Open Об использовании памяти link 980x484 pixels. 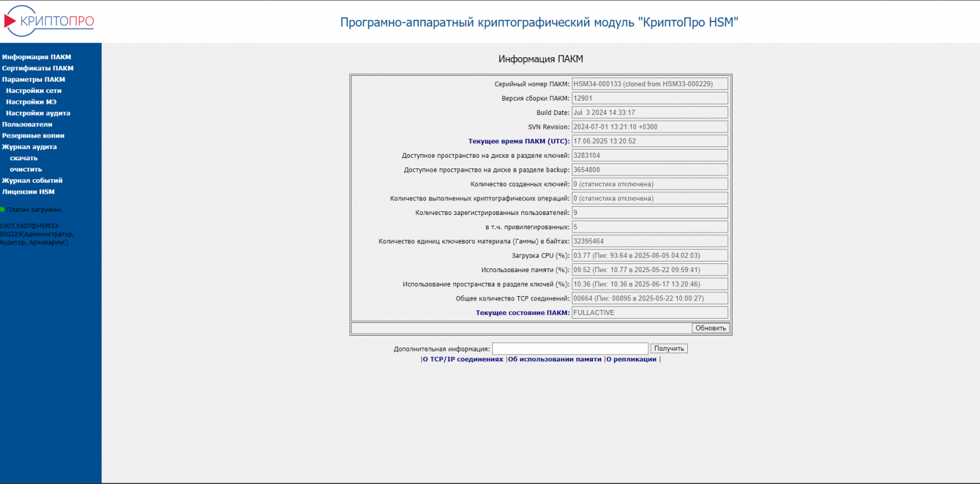click(553, 359)
